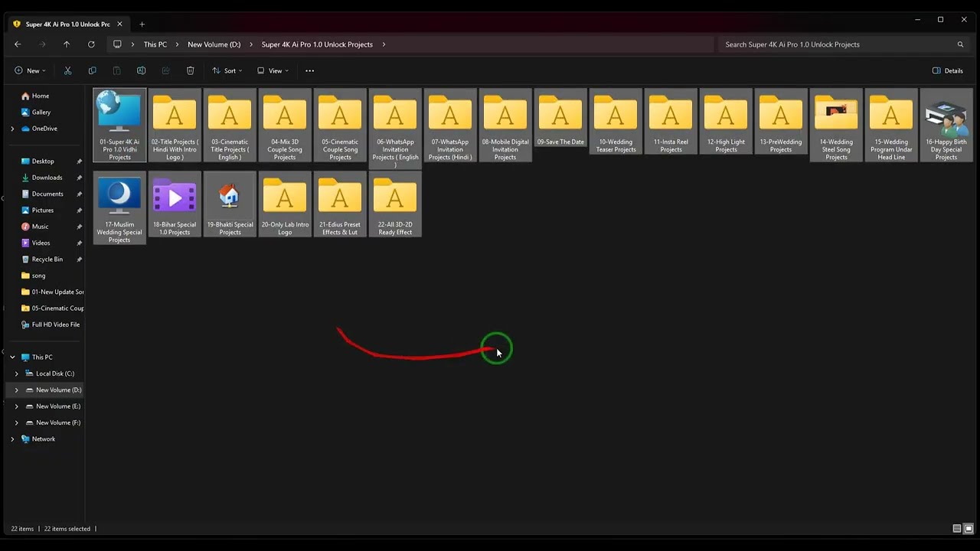Add a new tab with plus
Screen dimensions: 980x551
click(142, 24)
